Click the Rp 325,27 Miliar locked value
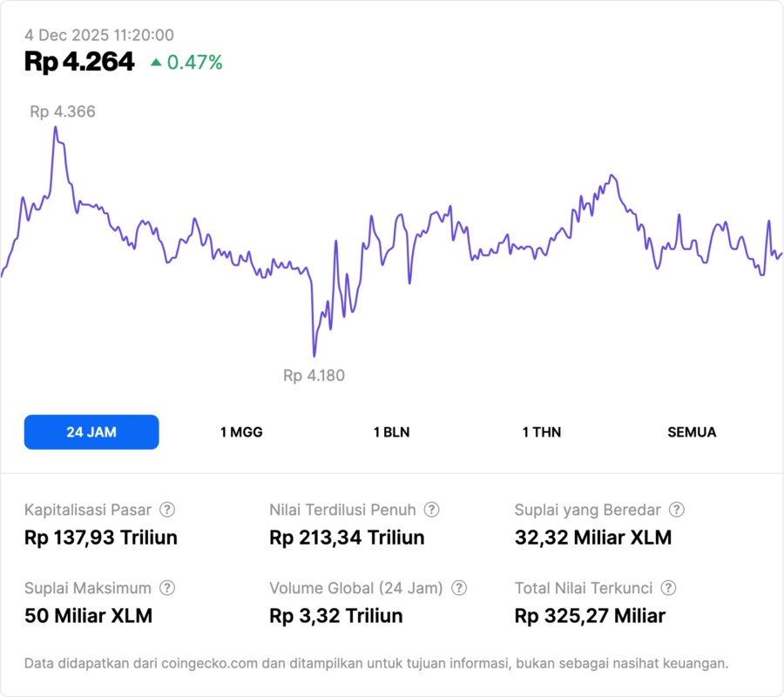 pos(590,616)
